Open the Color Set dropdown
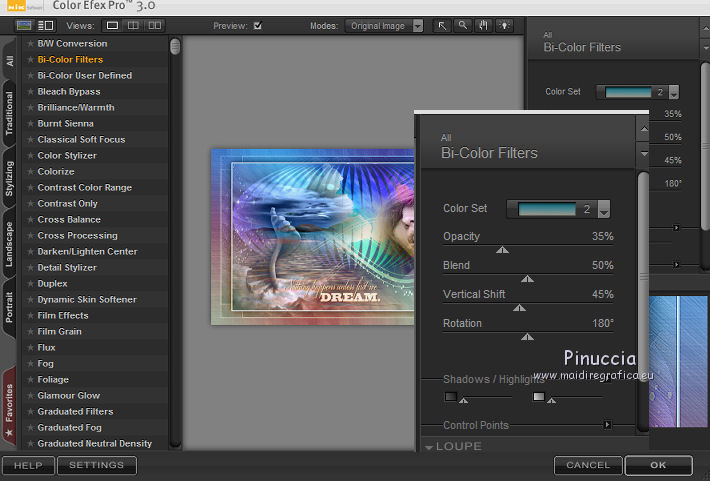 (x=603, y=209)
